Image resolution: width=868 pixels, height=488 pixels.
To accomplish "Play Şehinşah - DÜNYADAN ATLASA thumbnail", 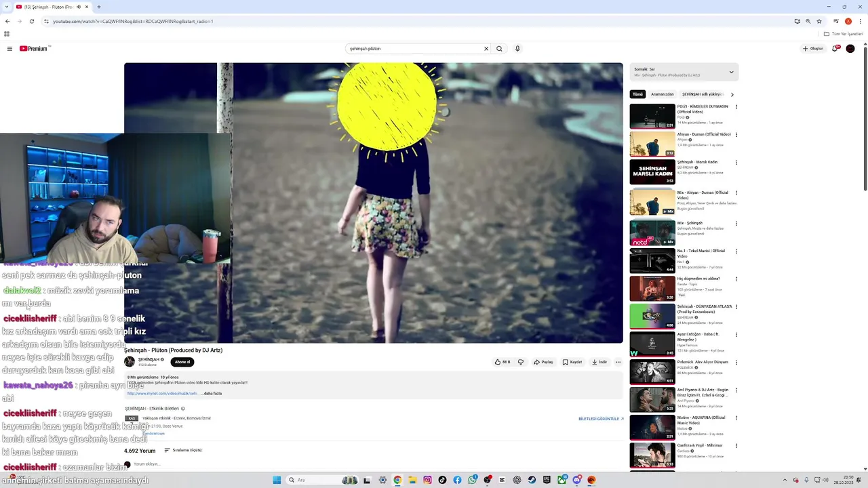I will (x=652, y=317).
